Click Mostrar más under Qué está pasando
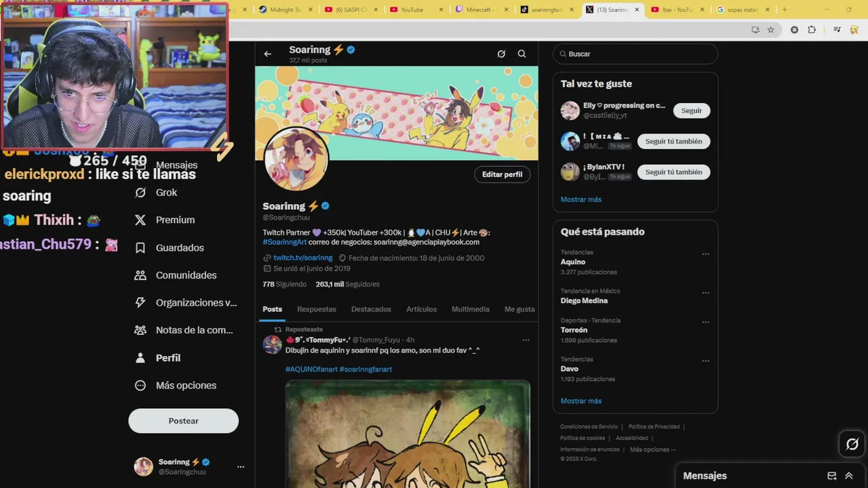Screen dimensions: 868x488 (x=581, y=401)
